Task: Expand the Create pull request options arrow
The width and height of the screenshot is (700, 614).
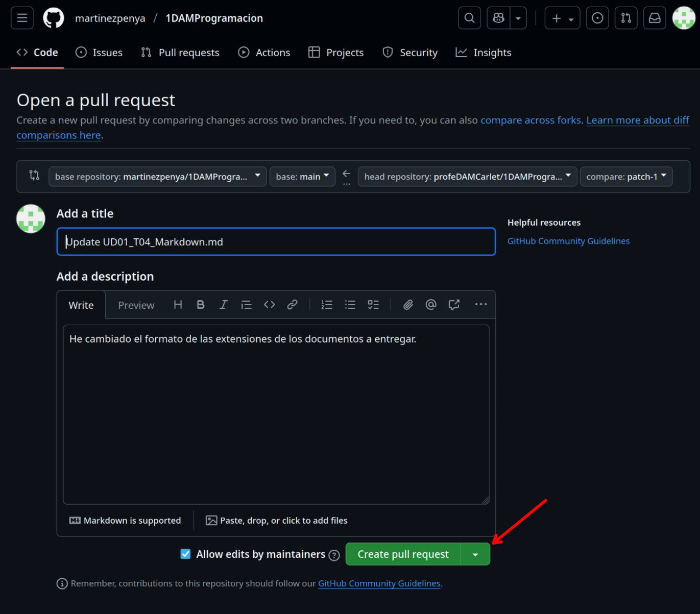Action: [x=475, y=554]
